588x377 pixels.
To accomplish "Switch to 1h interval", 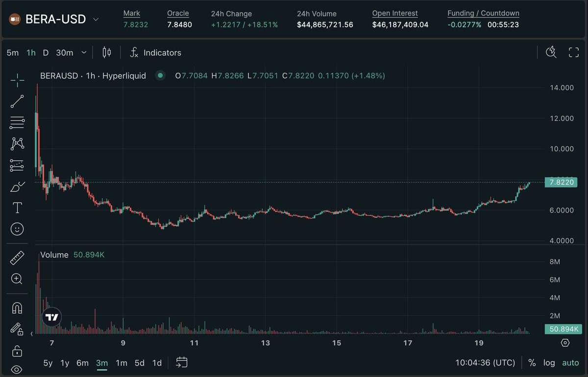I will click(x=31, y=52).
